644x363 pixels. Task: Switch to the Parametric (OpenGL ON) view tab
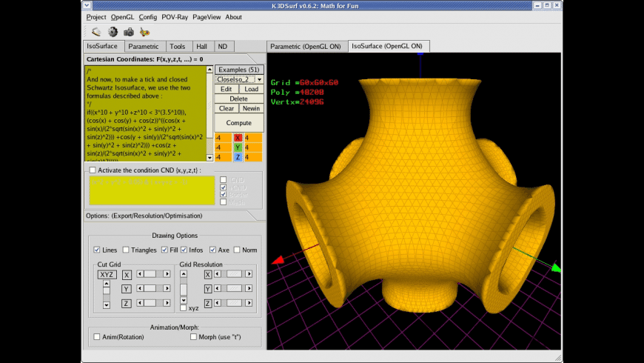tap(306, 46)
